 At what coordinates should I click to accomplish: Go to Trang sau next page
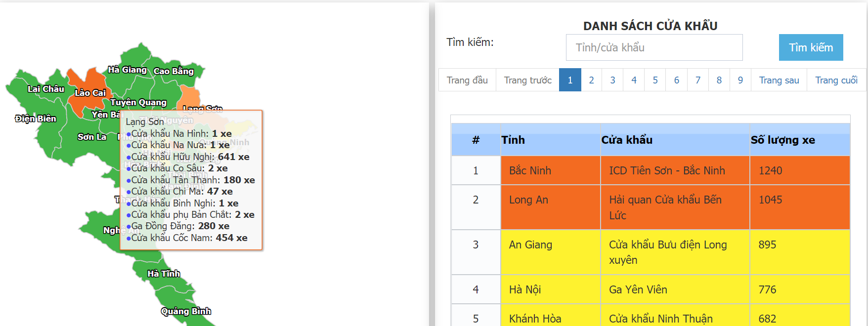tap(779, 80)
